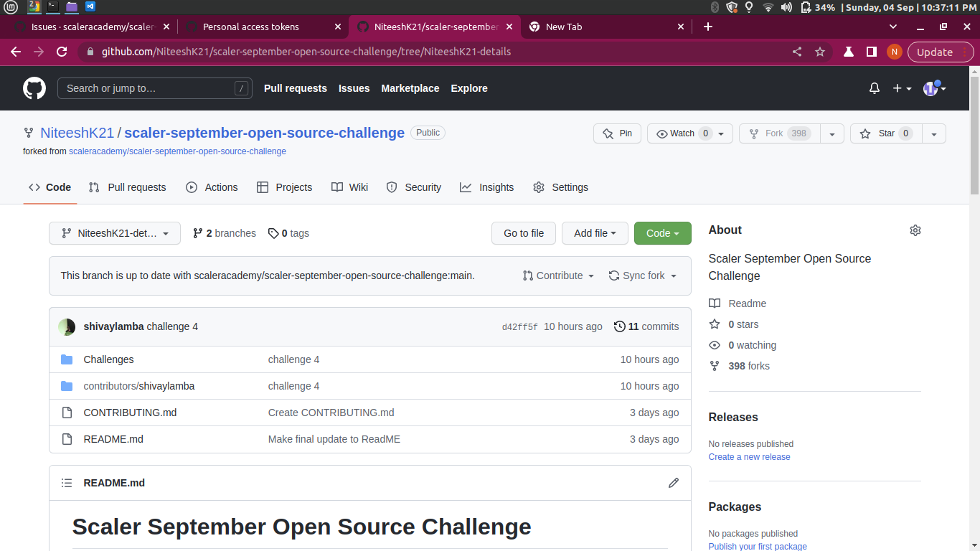The height and width of the screenshot is (551, 980).
Task: Open the Create a new release link
Action: (748, 456)
